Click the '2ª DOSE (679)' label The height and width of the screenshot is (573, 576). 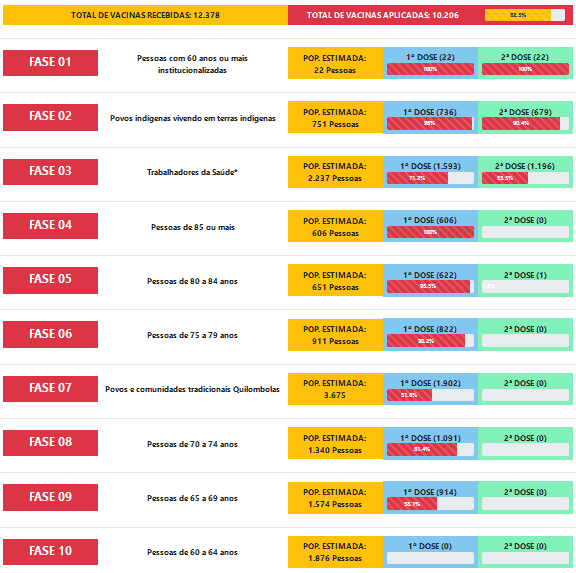(525, 112)
